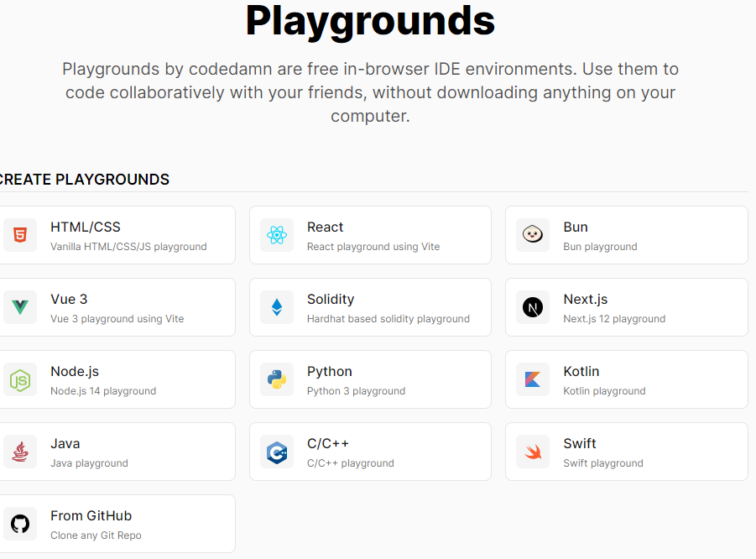Open the Bun playground title
Image resolution: width=756 pixels, height=559 pixels.
(x=576, y=227)
